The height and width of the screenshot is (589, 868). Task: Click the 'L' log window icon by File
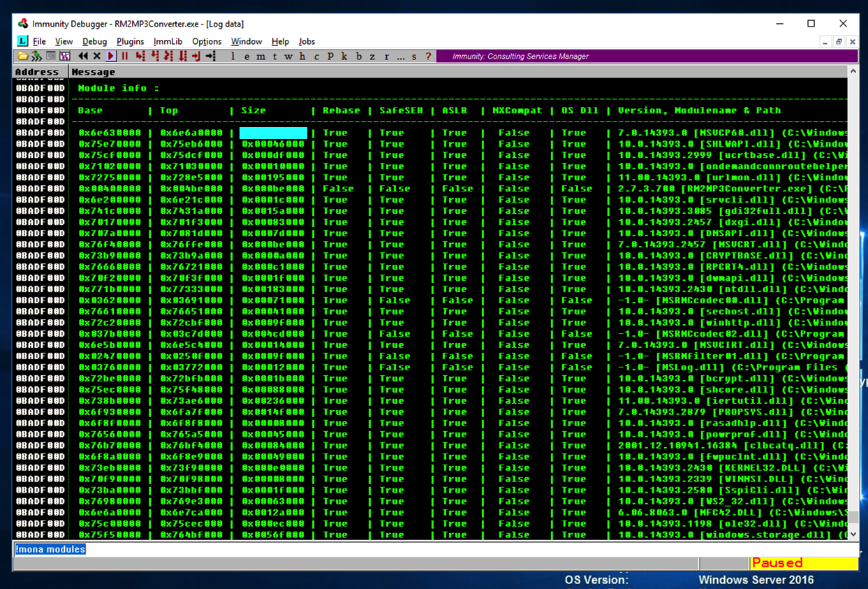(22, 41)
